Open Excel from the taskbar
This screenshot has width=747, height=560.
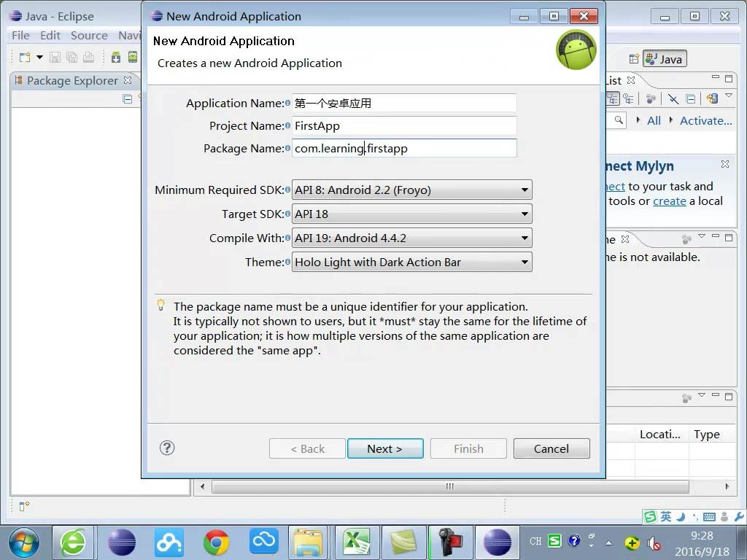coord(356,542)
